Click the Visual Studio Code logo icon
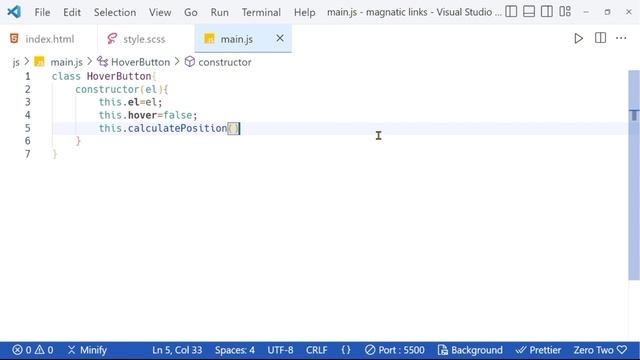Screen dimensions: 640x360 tap(14, 12)
